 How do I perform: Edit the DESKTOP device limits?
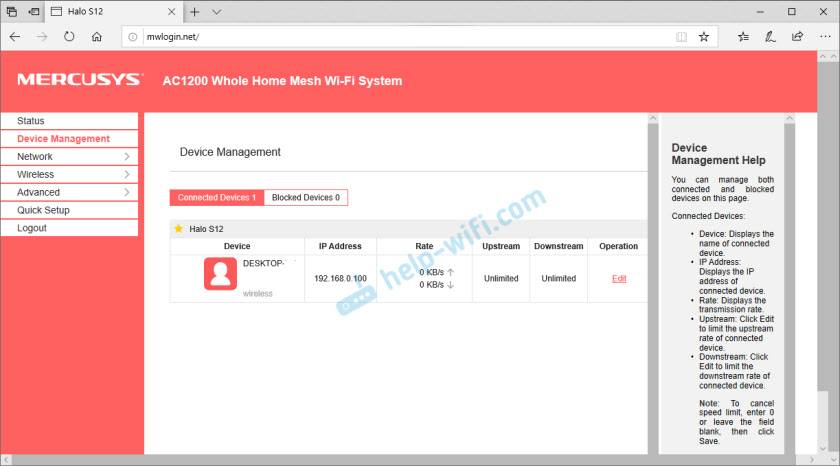tap(619, 279)
